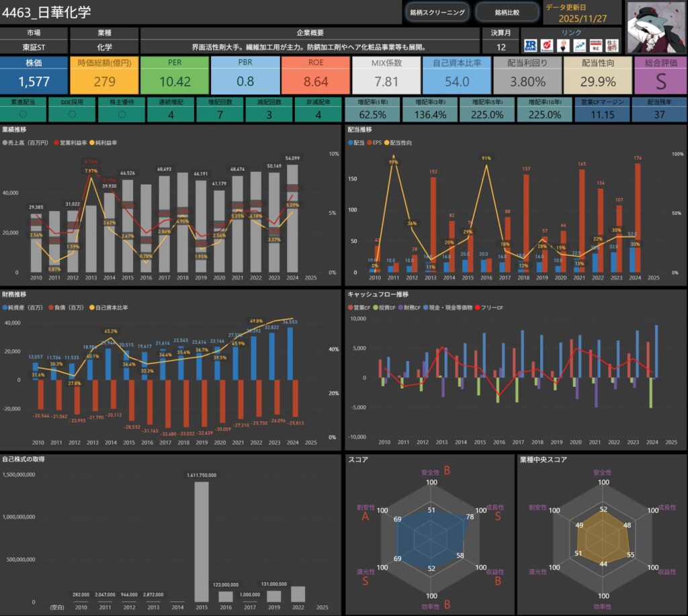The height and width of the screenshot is (616, 688).
Task: Click the bald man portrait link icon
Action: tap(564, 46)
